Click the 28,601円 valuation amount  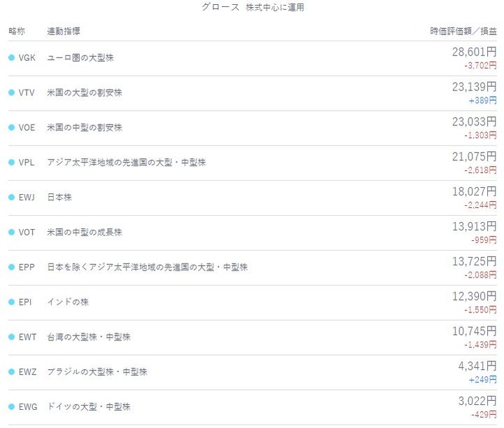(474, 52)
